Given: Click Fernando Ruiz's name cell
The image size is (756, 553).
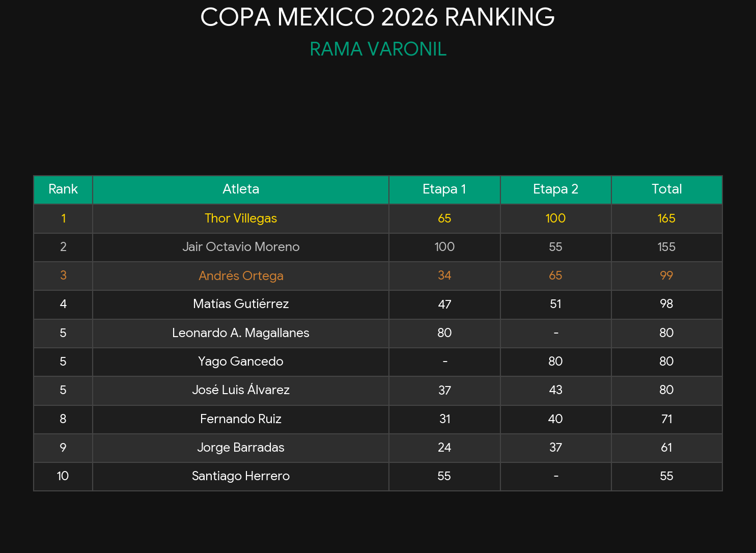Looking at the screenshot, I should [241, 419].
